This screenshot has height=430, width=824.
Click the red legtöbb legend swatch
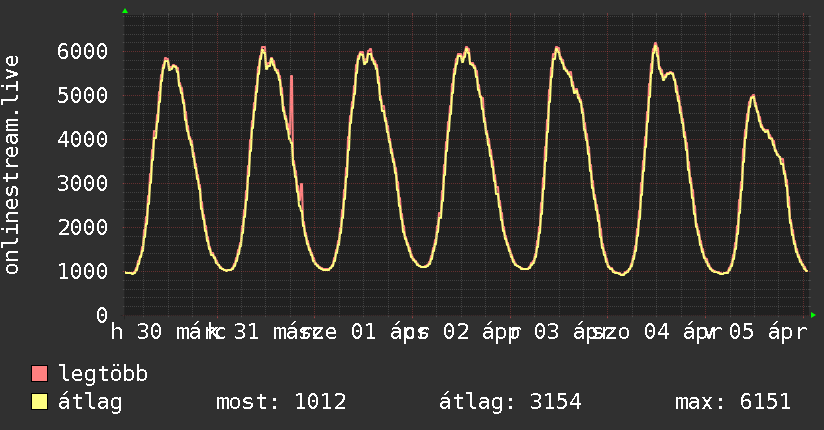[39, 375]
